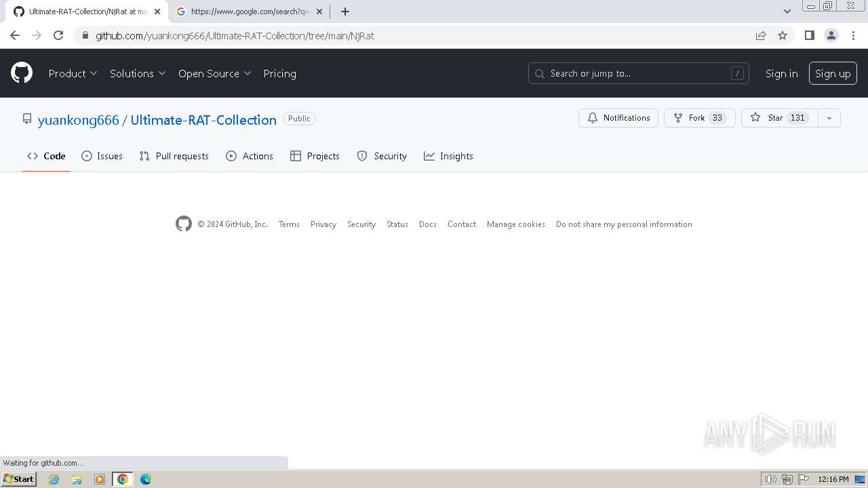The width and height of the screenshot is (868, 488).
Task: Click the browser forward arrow
Action: tap(37, 35)
